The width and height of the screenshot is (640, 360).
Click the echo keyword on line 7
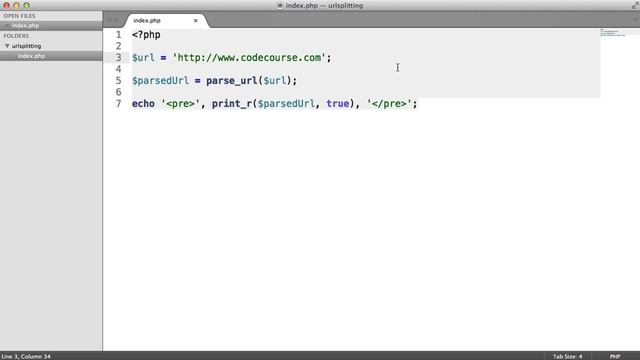point(143,104)
